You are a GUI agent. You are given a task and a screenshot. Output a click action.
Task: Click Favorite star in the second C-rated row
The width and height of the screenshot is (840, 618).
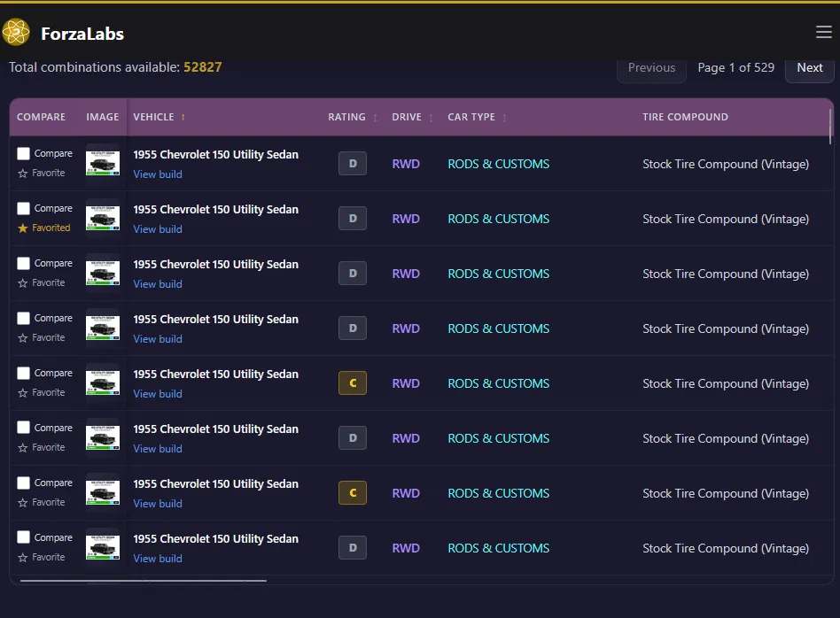coord(22,503)
